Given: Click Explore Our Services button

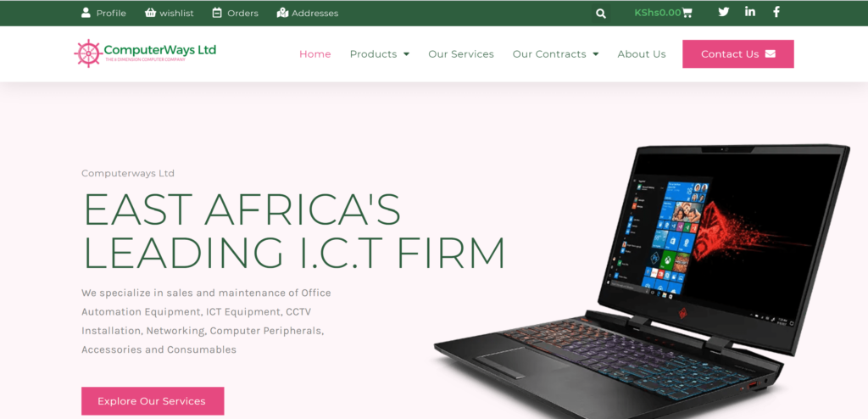Looking at the screenshot, I should point(153,400).
